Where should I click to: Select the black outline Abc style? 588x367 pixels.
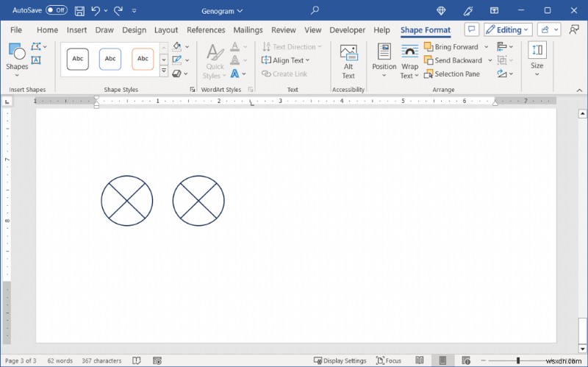78,59
